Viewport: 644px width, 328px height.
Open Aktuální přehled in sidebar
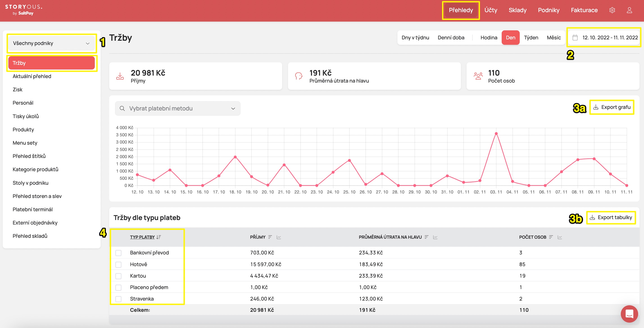tap(32, 76)
